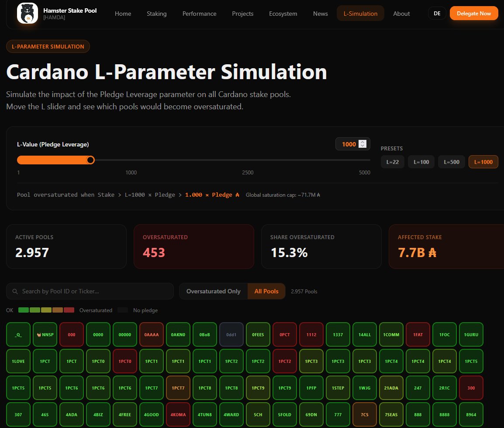
Task: Open the About page
Action: [401, 14]
